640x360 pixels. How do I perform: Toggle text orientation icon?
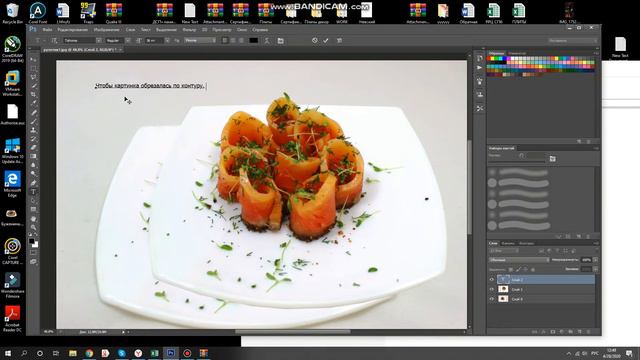tap(54, 40)
